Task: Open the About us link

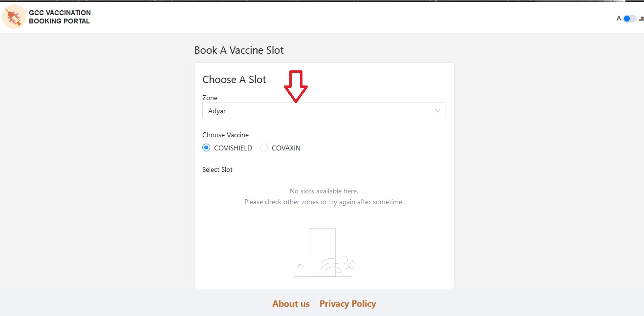Action: (x=291, y=304)
